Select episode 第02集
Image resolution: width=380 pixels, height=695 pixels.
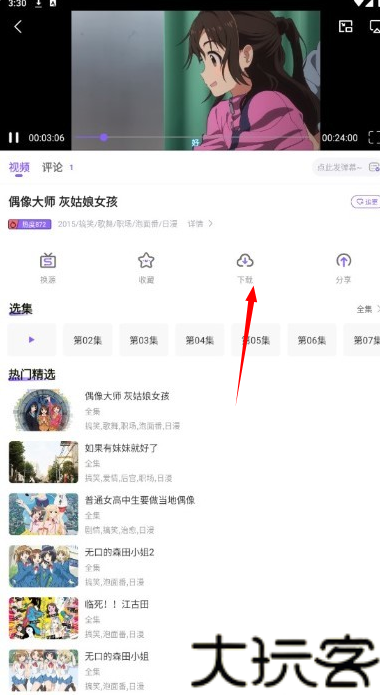[88, 340]
